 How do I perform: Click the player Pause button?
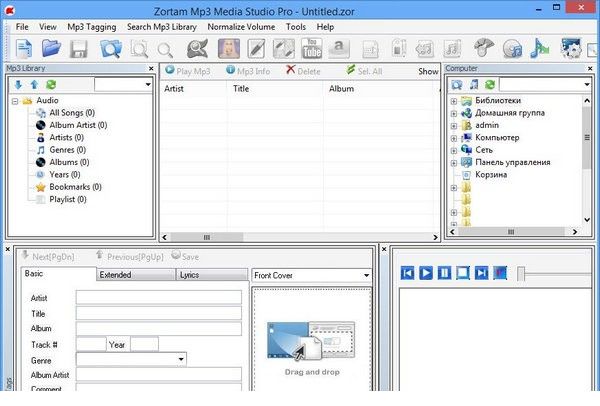(444, 273)
